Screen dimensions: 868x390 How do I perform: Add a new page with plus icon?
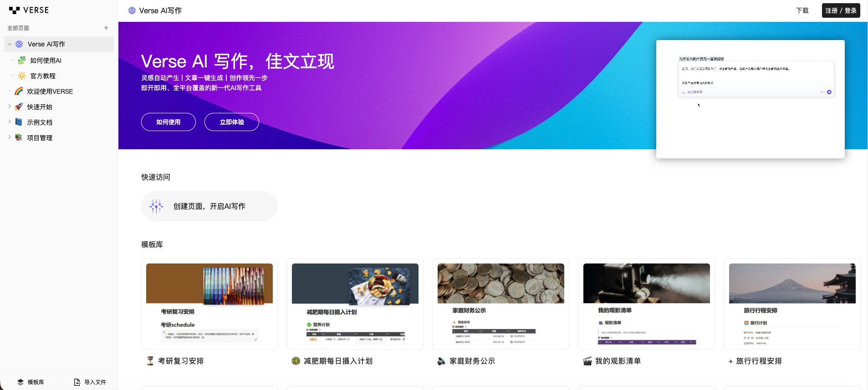click(x=106, y=28)
